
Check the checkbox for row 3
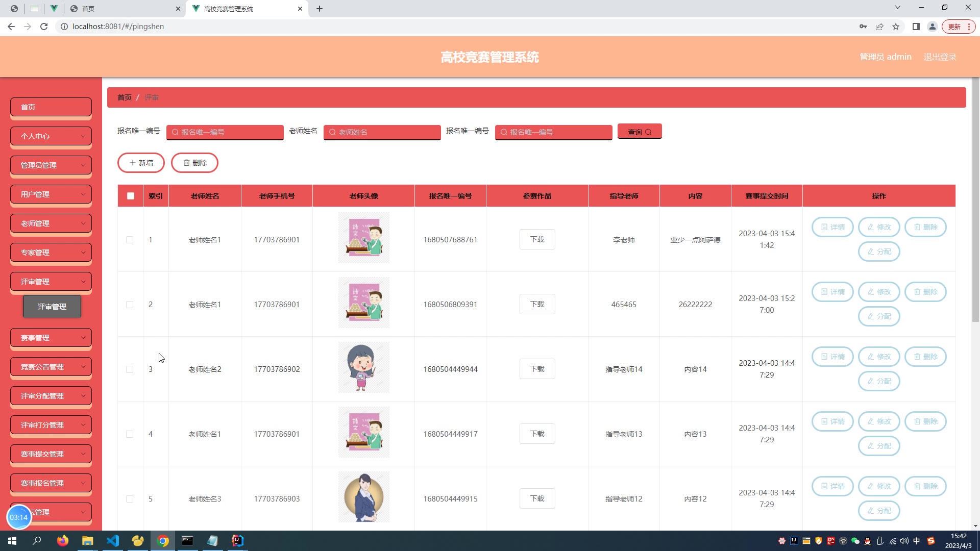[x=130, y=369]
